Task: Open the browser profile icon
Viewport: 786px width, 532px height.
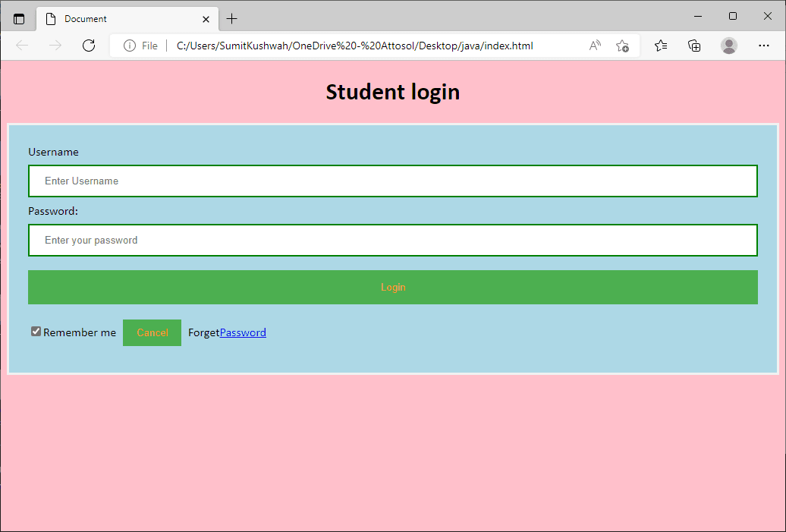Action: click(729, 46)
